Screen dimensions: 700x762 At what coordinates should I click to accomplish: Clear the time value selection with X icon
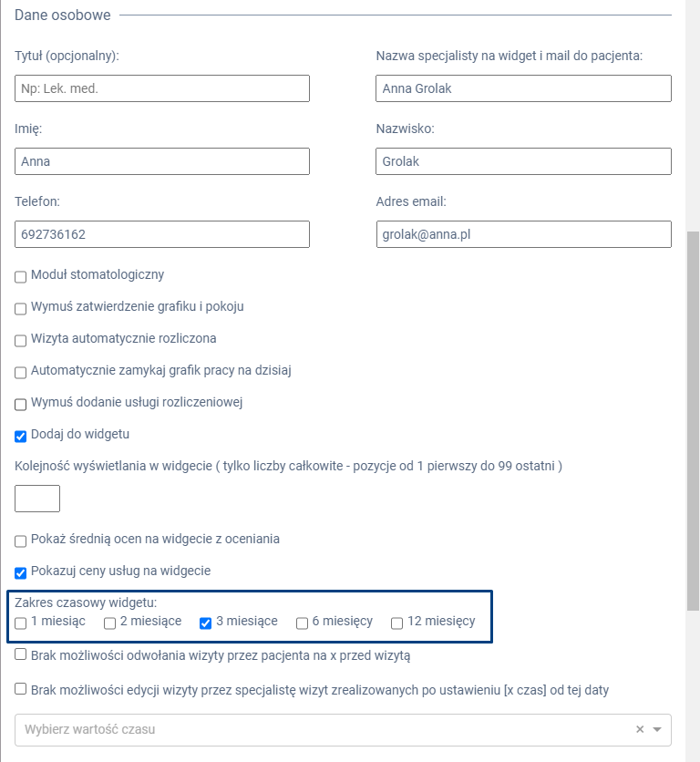click(x=640, y=729)
